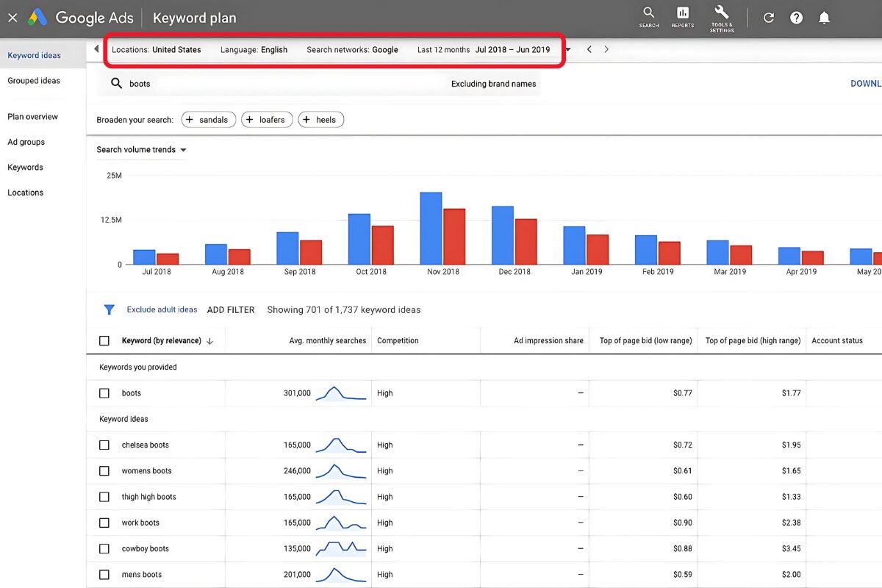Open the Ad groups nav item
The image size is (882, 588).
26,143
